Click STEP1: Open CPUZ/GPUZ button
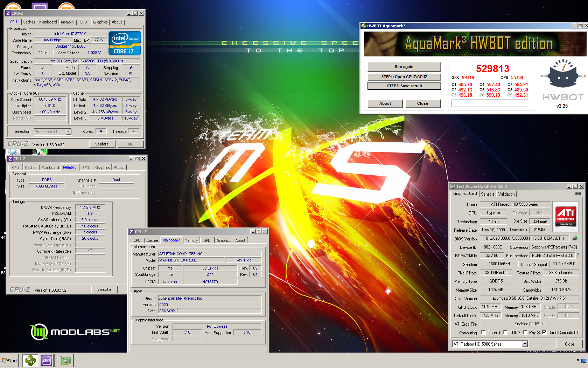 [404, 77]
